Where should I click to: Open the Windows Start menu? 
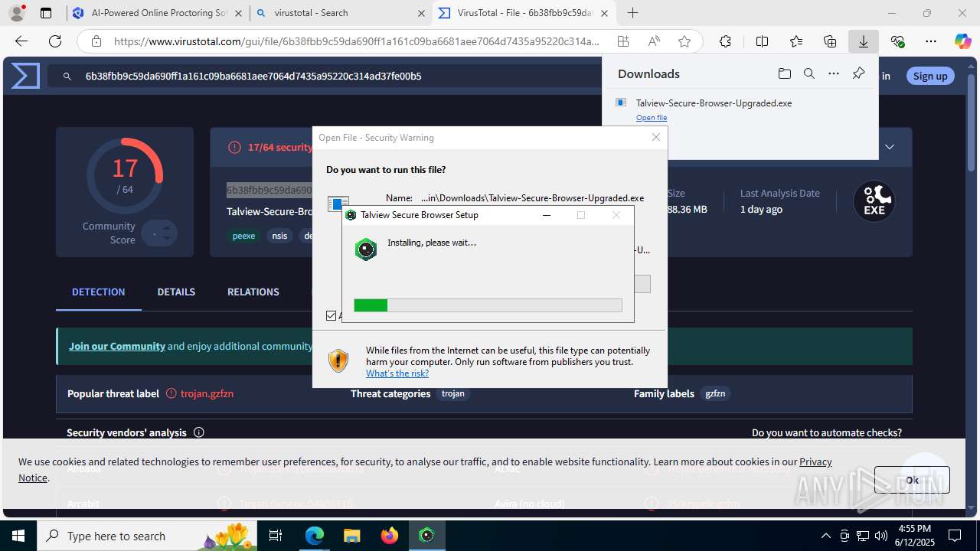coord(18,536)
